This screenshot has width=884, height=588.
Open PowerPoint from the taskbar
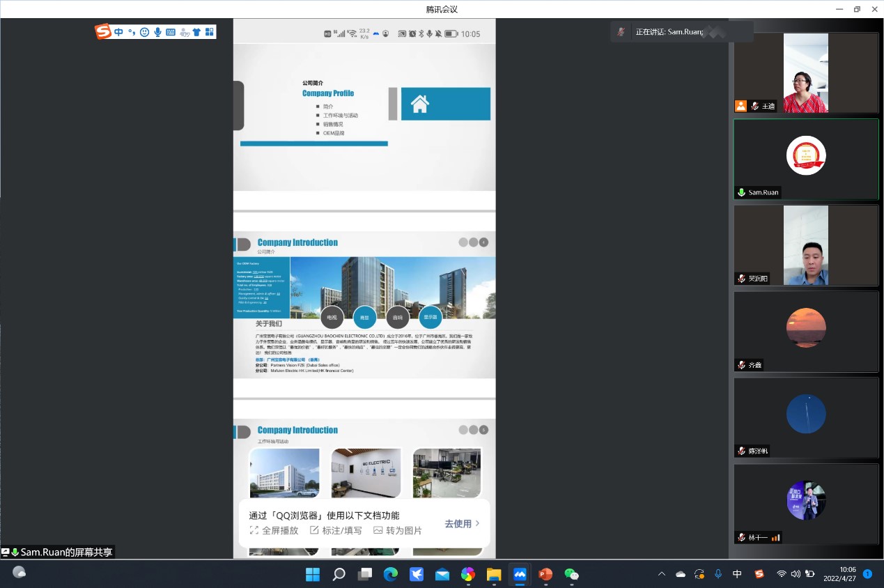click(x=545, y=574)
